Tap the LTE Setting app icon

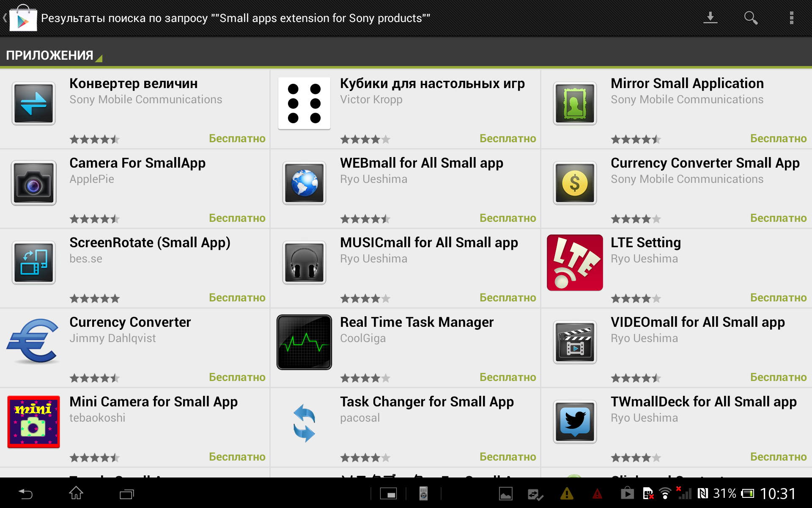coord(574,262)
